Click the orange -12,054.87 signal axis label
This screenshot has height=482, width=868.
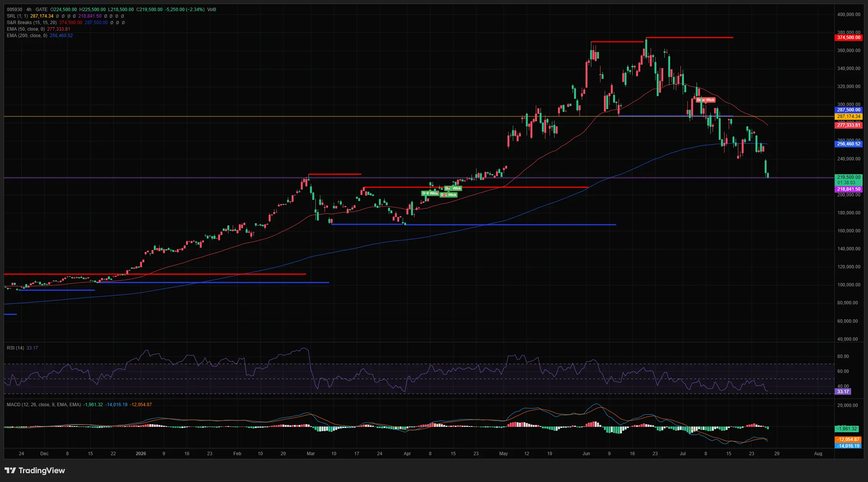(848, 440)
